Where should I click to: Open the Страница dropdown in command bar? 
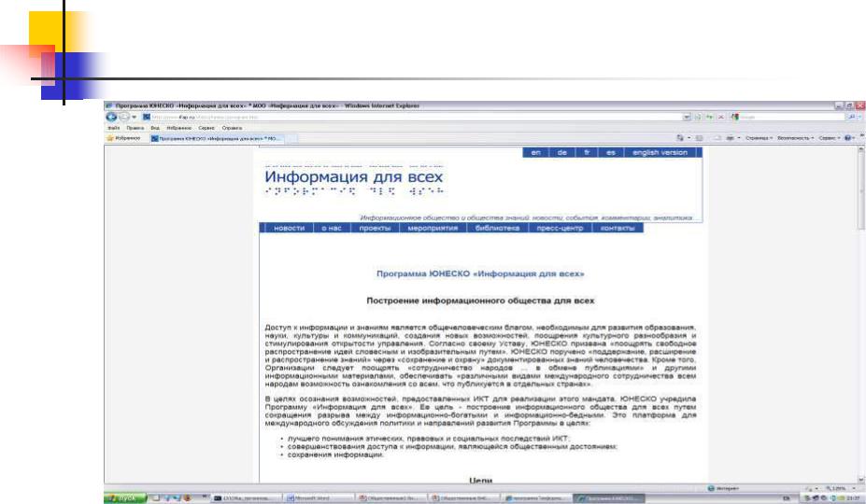click(x=759, y=138)
